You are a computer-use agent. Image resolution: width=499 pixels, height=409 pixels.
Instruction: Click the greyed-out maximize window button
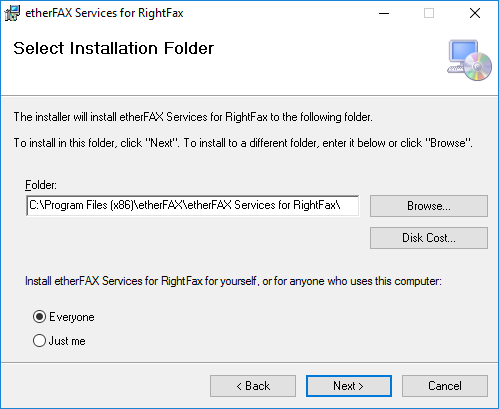[429, 13]
